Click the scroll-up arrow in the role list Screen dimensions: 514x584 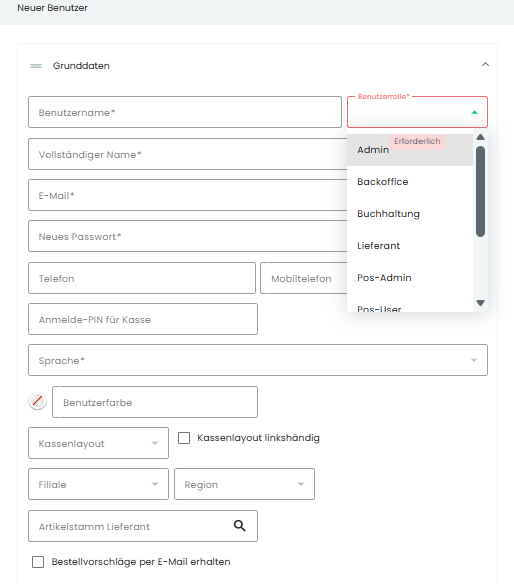[480, 137]
